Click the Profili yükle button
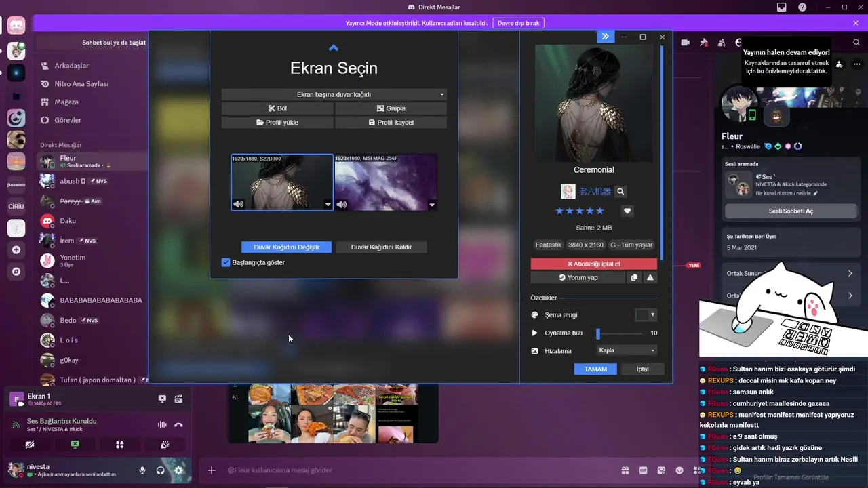The width and height of the screenshot is (868, 488). click(x=277, y=123)
